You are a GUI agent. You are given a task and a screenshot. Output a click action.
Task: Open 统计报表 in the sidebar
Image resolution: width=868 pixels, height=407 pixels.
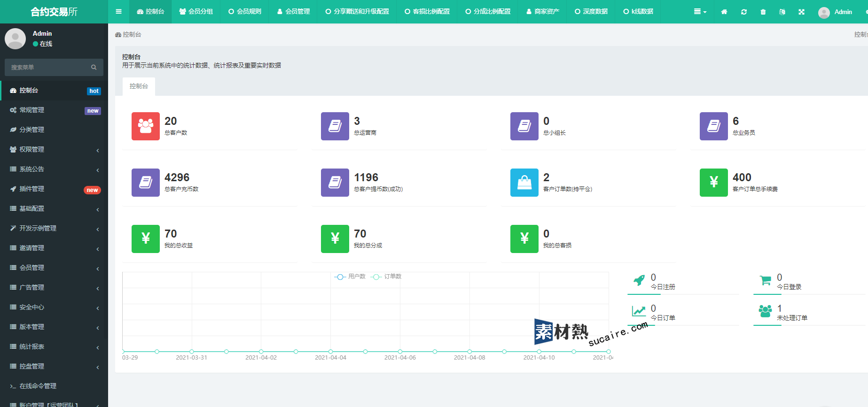(54, 346)
